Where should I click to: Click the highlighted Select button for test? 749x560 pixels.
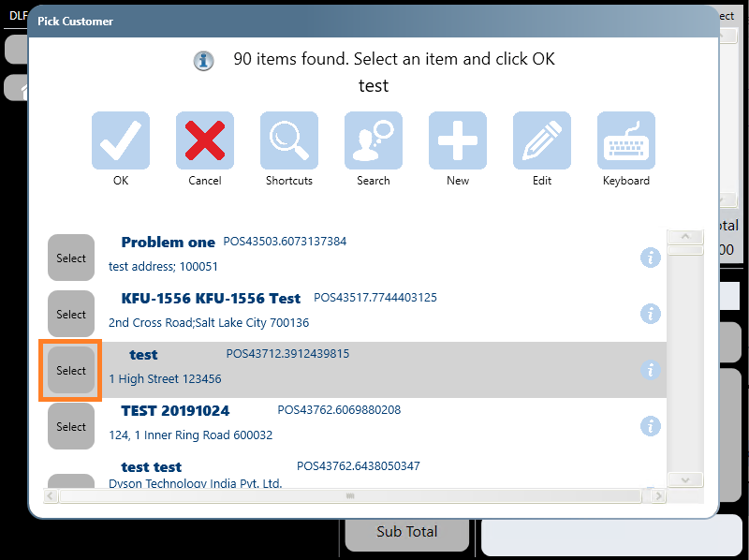(71, 371)
